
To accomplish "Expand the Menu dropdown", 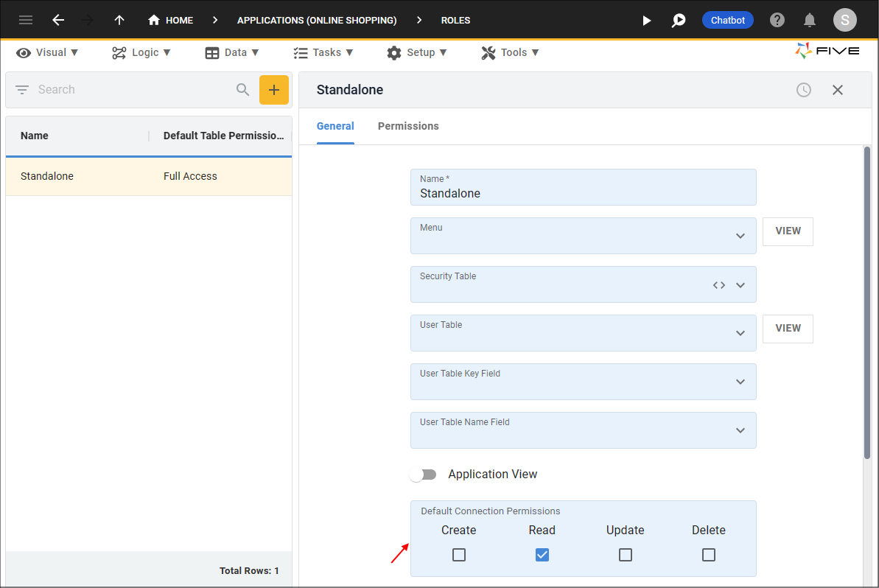I will (740, 236).
